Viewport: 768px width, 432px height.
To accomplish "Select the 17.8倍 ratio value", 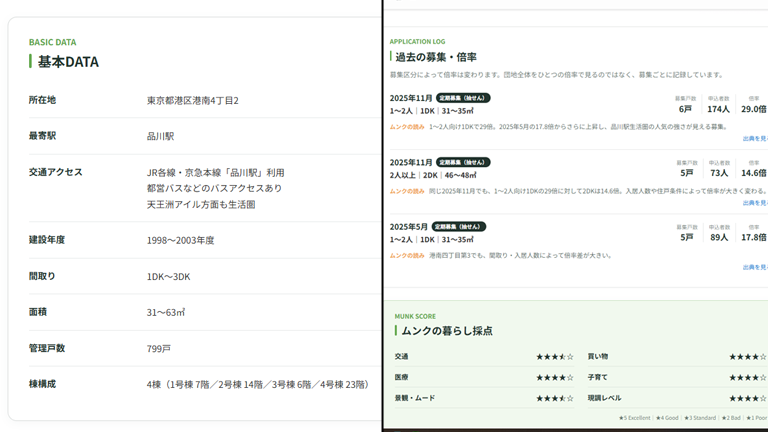I will point(754,238).
